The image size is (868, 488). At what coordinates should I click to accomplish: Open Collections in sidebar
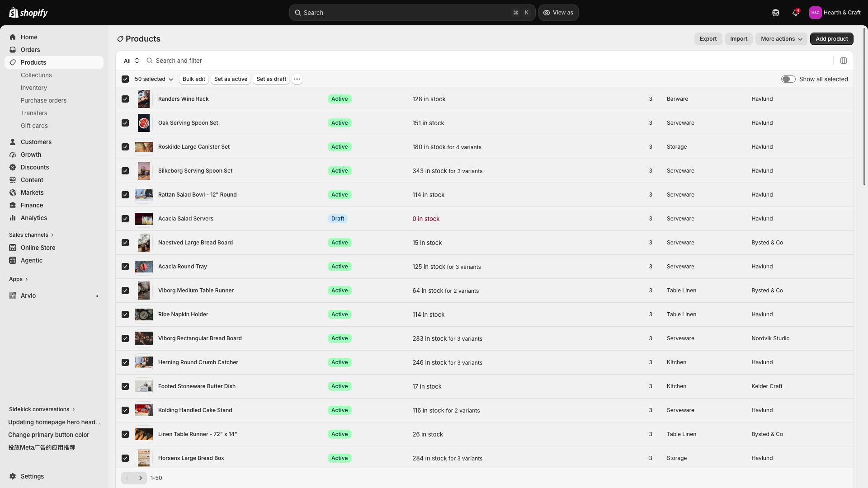pos(36,75)
